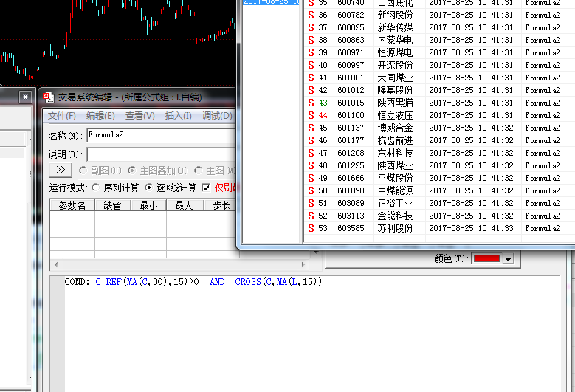Click the 步长 column header
The height and width of the screenshot is (392, 575).
point(221,205)
